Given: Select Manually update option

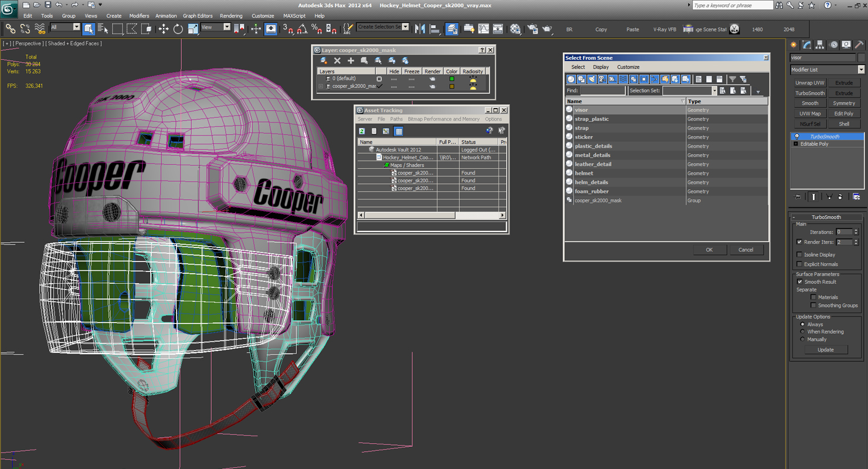Looking at the screenshot, I should coord(802,339).
